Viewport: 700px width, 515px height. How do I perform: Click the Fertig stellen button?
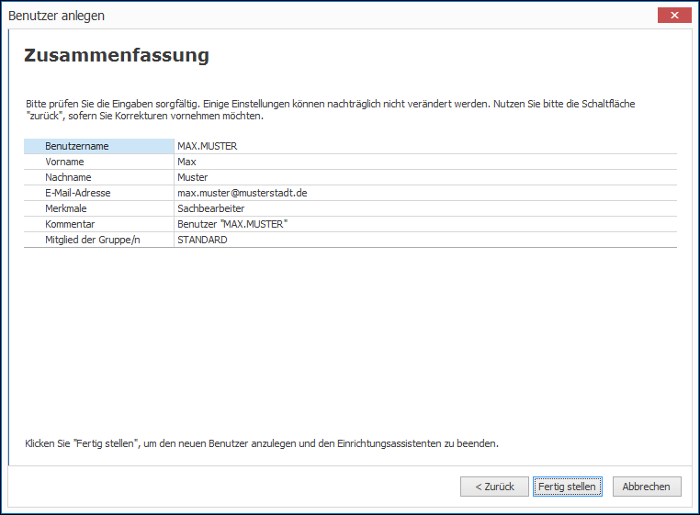point(567,486)
